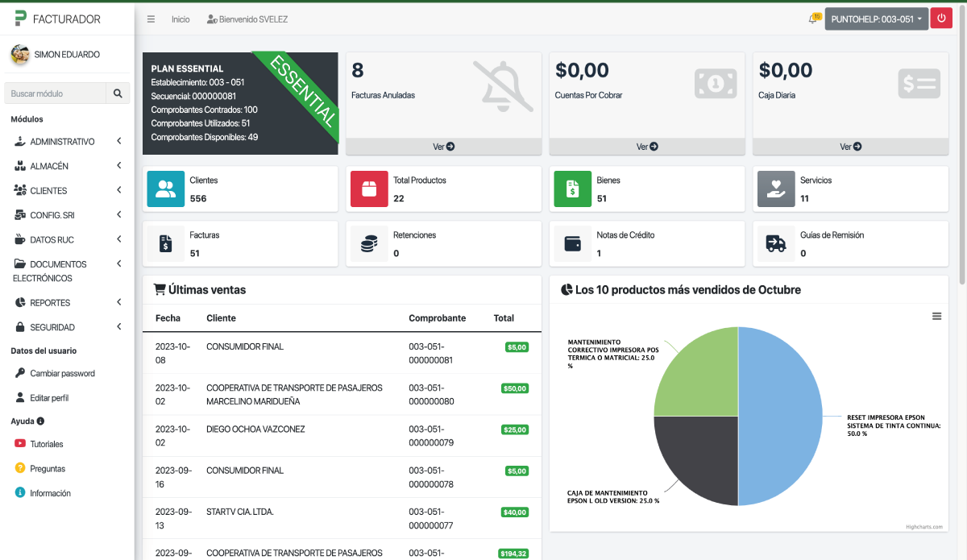Click the Guías de Remisión truck icon
Viewport: 967px width, 560px height.
pos(776,244)
